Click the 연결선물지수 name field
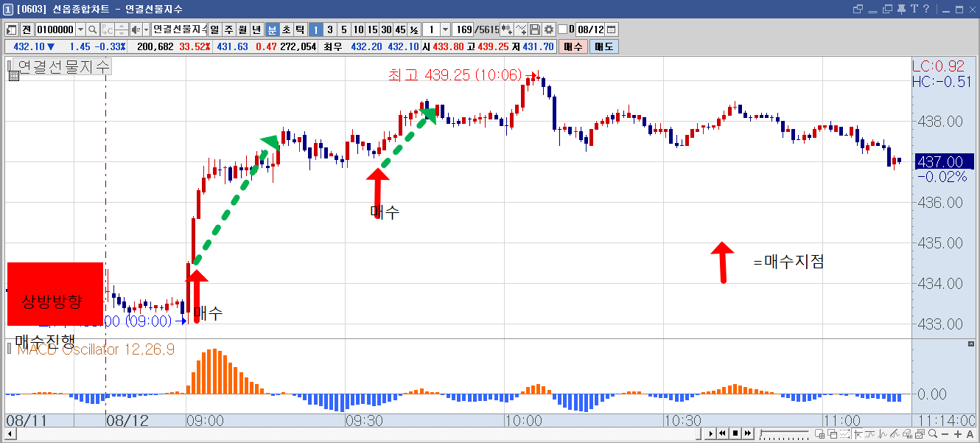Screen dimensions: 980x443 tap(179, 29)
